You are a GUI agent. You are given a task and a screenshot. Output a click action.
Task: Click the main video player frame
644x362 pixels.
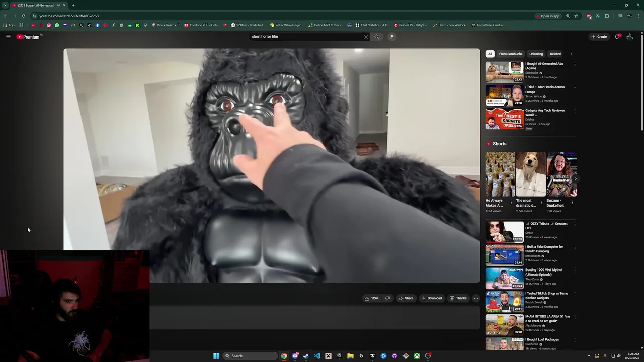[272, 165]
